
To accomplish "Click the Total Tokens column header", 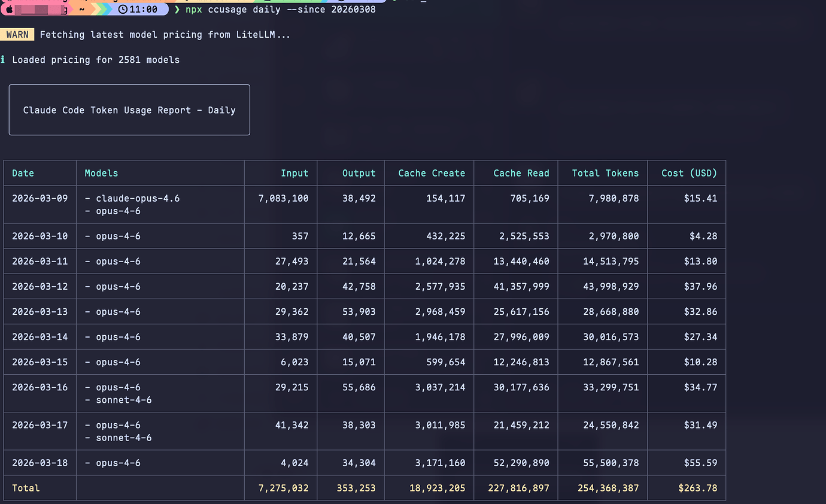I will tap(605, 173).
